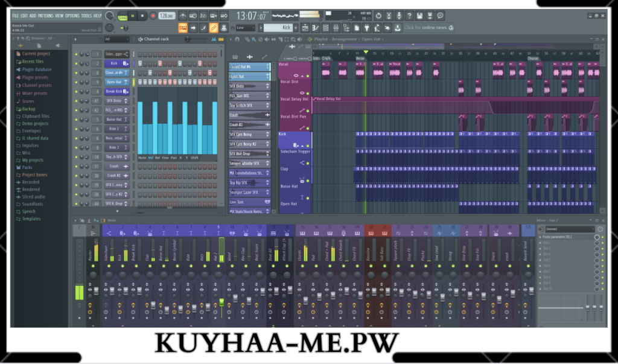The width and height of the screenshot is (618, 364).
Task: Mute the Master mixer track green LED
Action: (x=93, y=266)
